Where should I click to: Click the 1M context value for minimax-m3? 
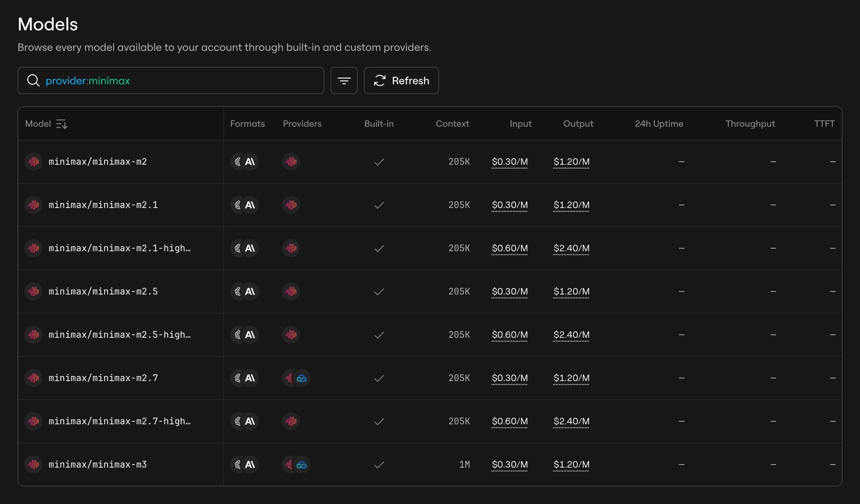tap(465, 465)
